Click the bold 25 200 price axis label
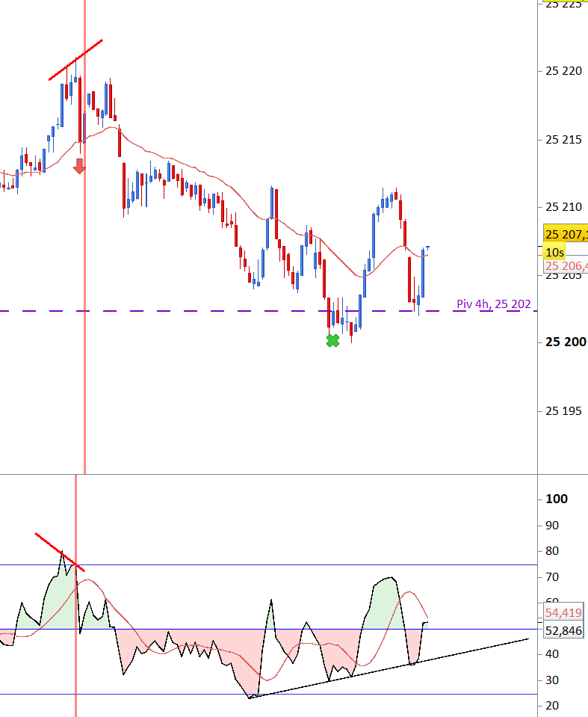This screenshot has height=717, width=588. coord(566,342)
